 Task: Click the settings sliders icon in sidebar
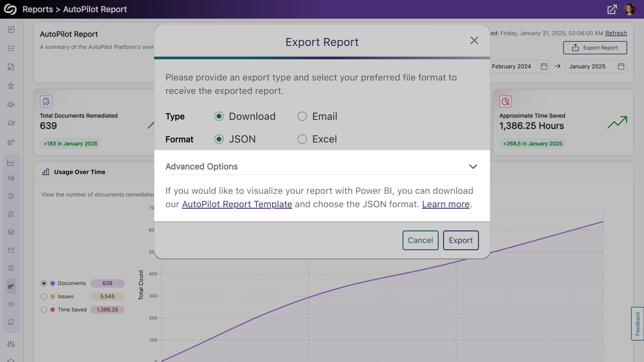[x=11, y=344]
